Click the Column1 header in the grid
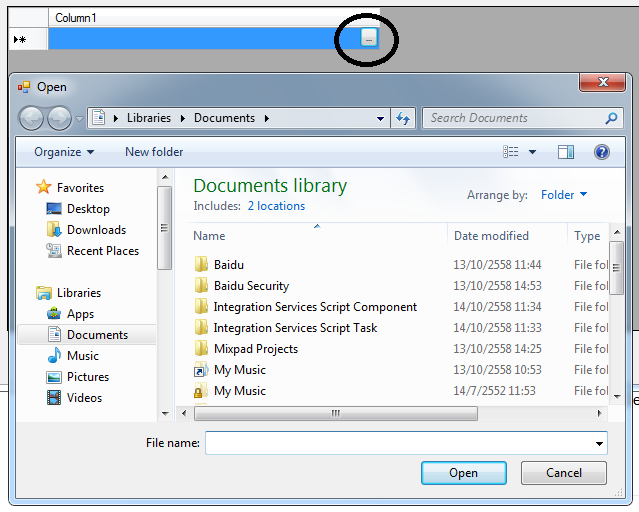 [x=214, y=18]
